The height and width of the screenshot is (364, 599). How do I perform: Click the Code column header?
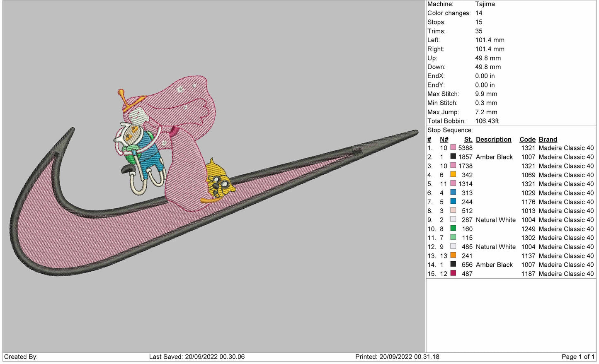[x=527, y=140]
